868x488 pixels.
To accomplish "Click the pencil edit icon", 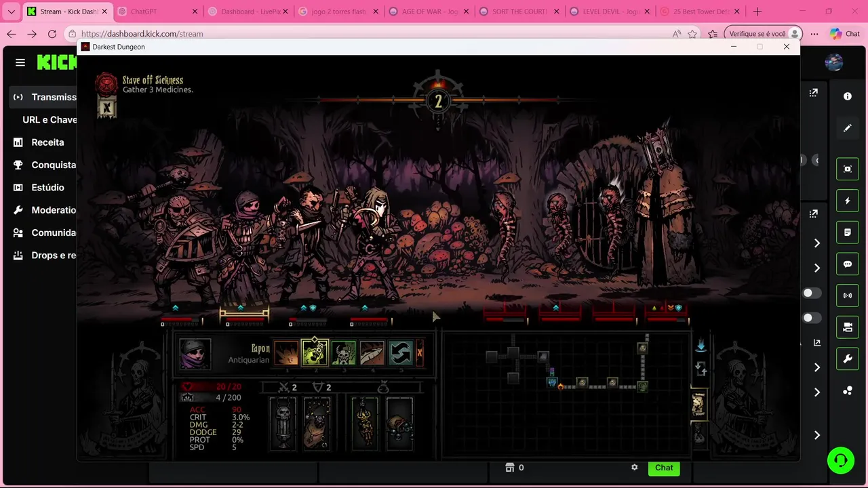I will (848, 128).
